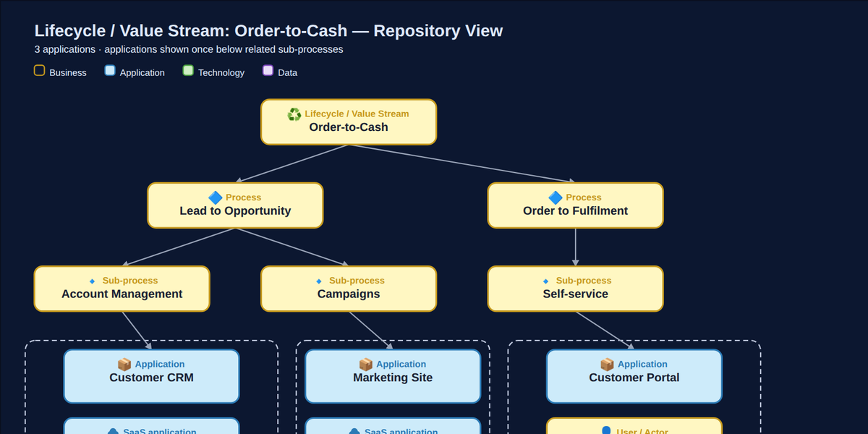
Task: Select the Customer CRM application node
Action: click(151, 376)
